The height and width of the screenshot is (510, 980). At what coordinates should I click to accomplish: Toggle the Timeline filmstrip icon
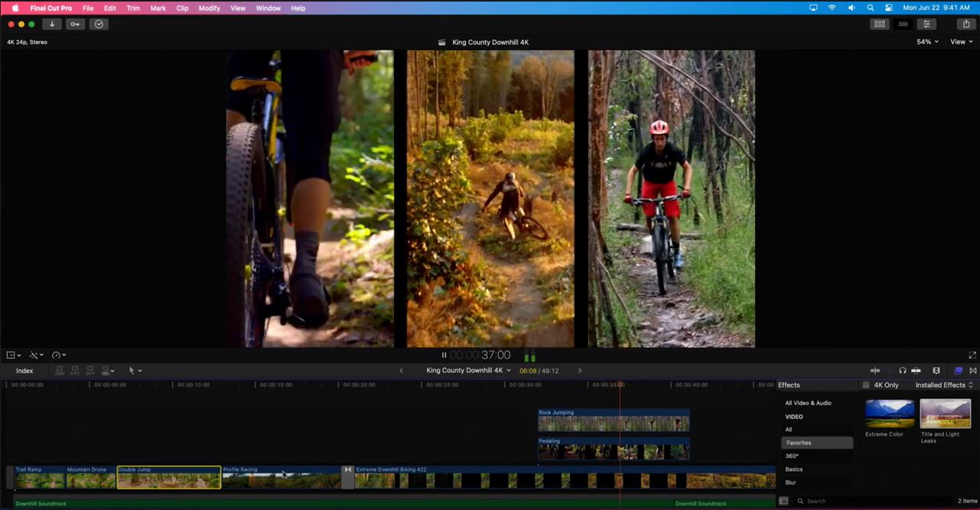click(x=903, y=24)
